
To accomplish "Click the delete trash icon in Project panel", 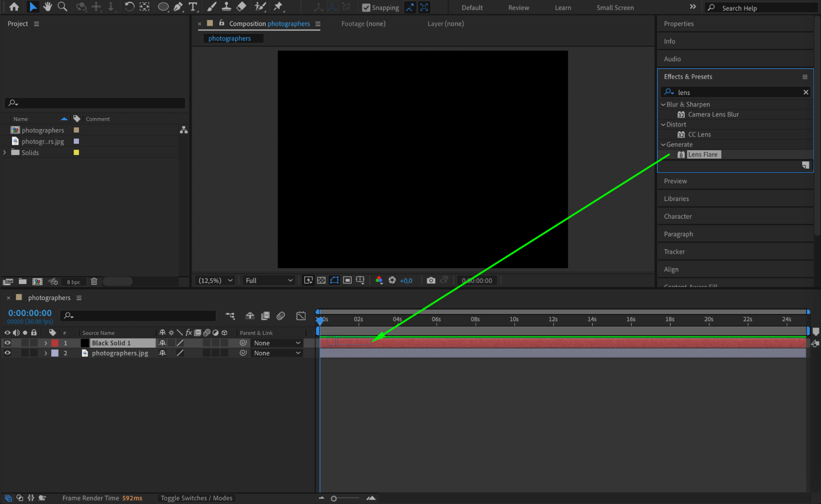I will click(94, 282).
